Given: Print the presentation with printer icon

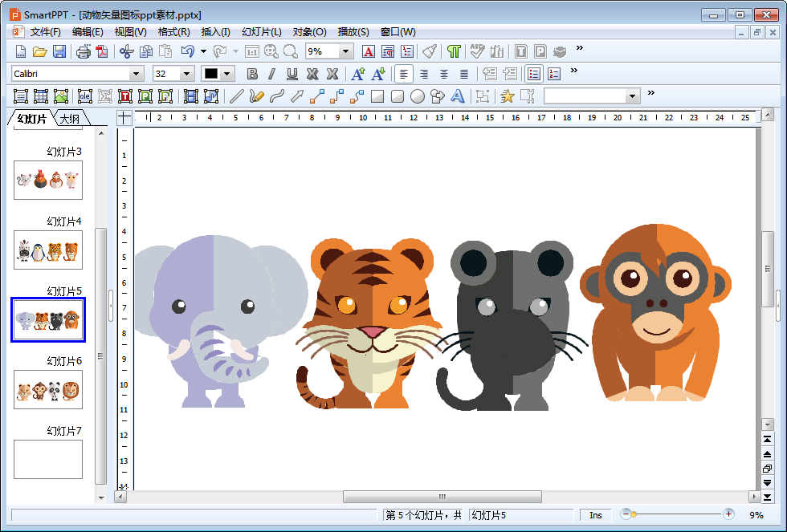Looking at the screenshot, I should (84, 51).
